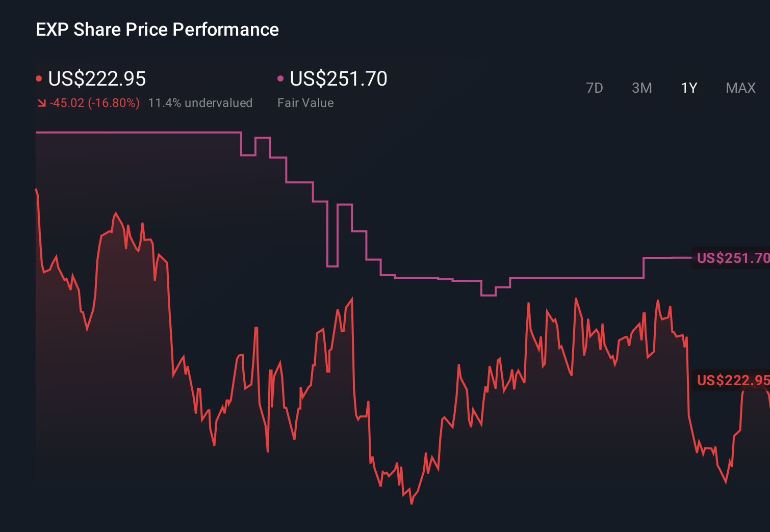Open details from the US$222.95 price heading
770x532 pixels.
(97, 78)
